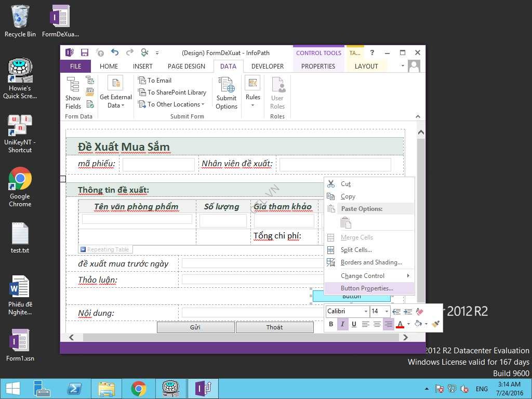Click the Gửi button on the form
The height and width of the screenshot is (399, 532).
(195, 327)
